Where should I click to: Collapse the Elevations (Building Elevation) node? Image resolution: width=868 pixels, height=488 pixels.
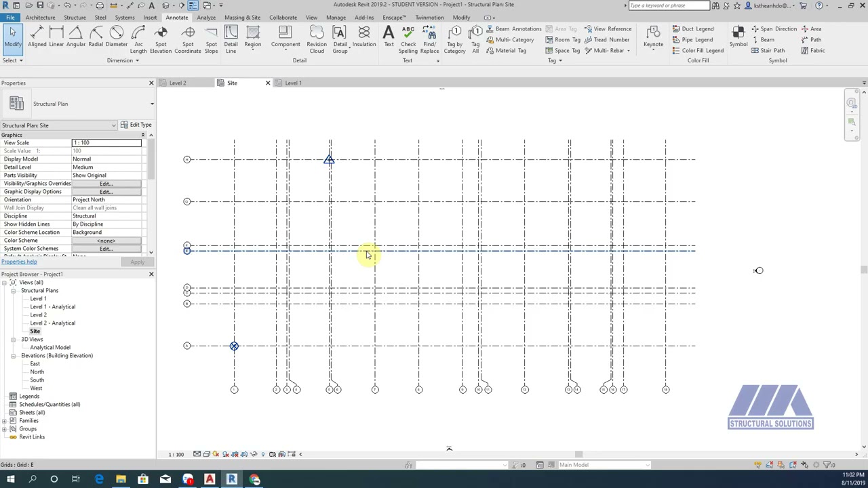click(13, 356)
